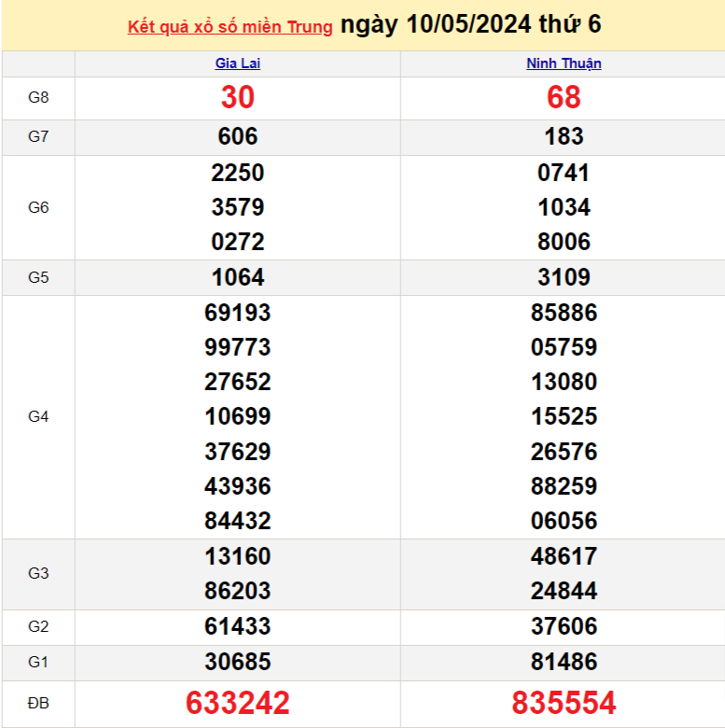
Task: Click G5 number 1064
Action: coord(238,277)
